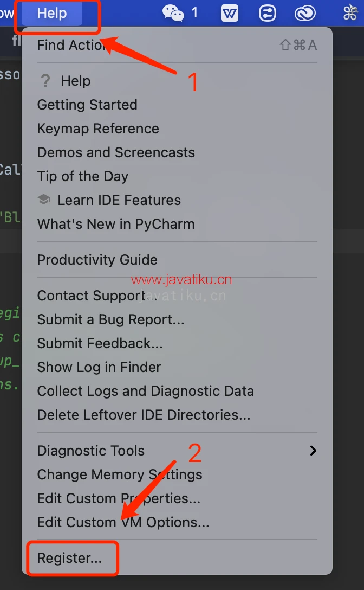This screenshot has height=590, width=364.
Task: Open WeChat from the menu bar
Action: 172,13
